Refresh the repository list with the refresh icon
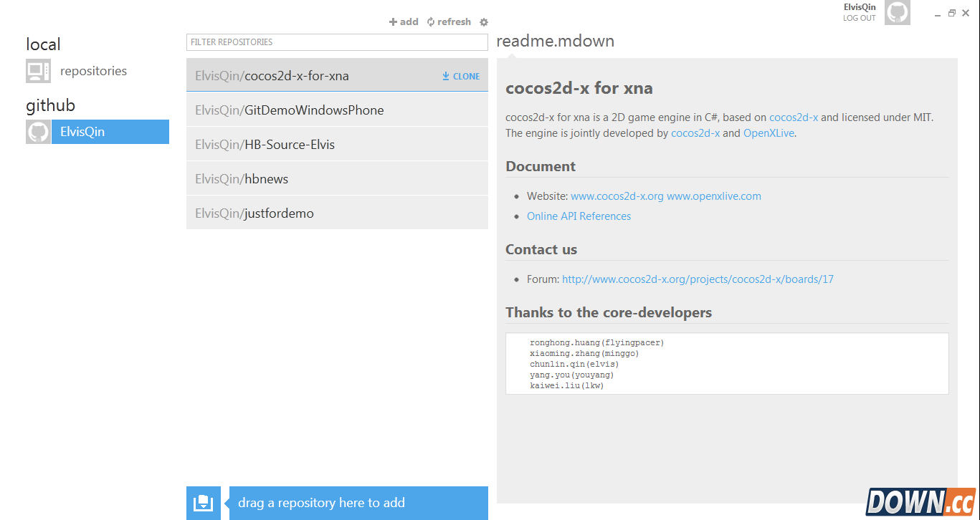Viewport: 980px width, 520px height. pyautogui.click(x=431, y=21)
